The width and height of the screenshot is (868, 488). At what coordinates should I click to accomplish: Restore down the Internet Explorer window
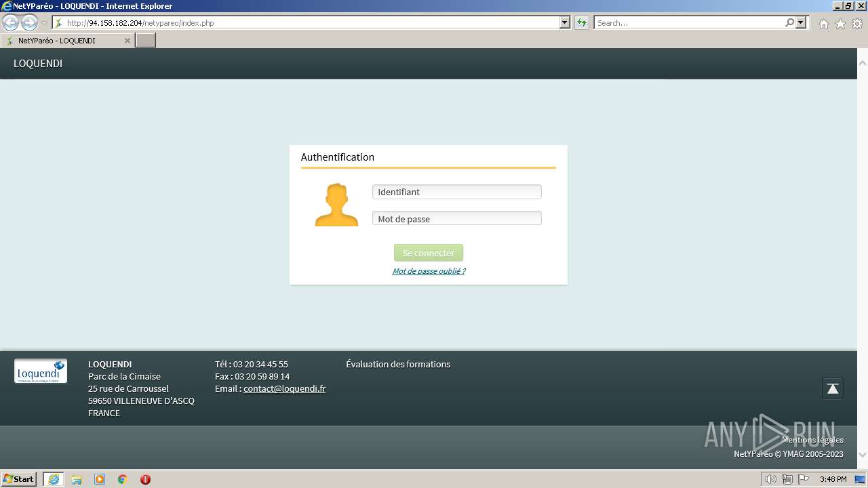848,5
